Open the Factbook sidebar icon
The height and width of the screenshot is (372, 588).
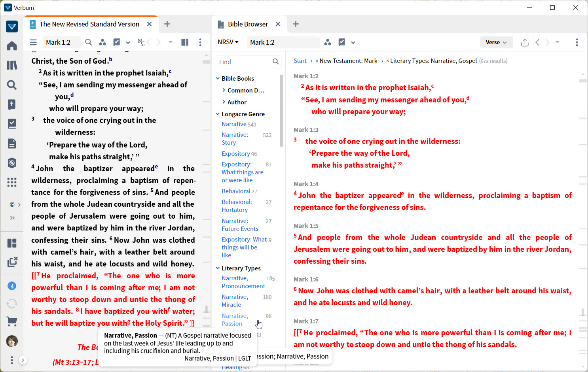pos(12,104)
